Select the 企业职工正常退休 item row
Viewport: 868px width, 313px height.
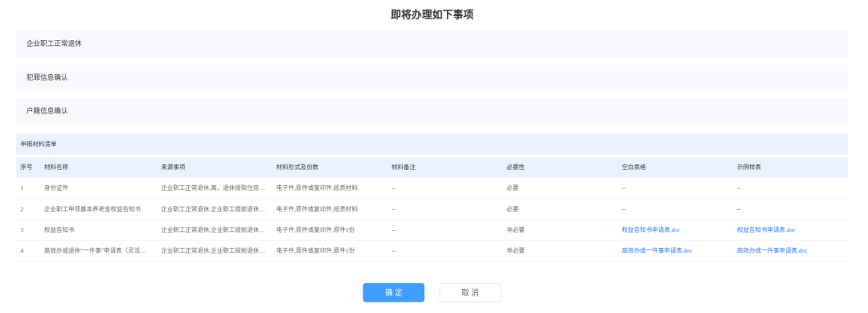(432, 43)
